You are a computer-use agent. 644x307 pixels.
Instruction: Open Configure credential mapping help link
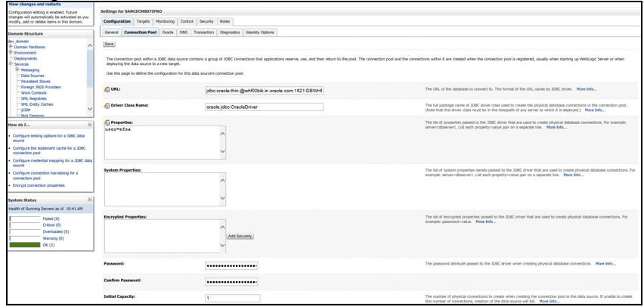(53, 163)
